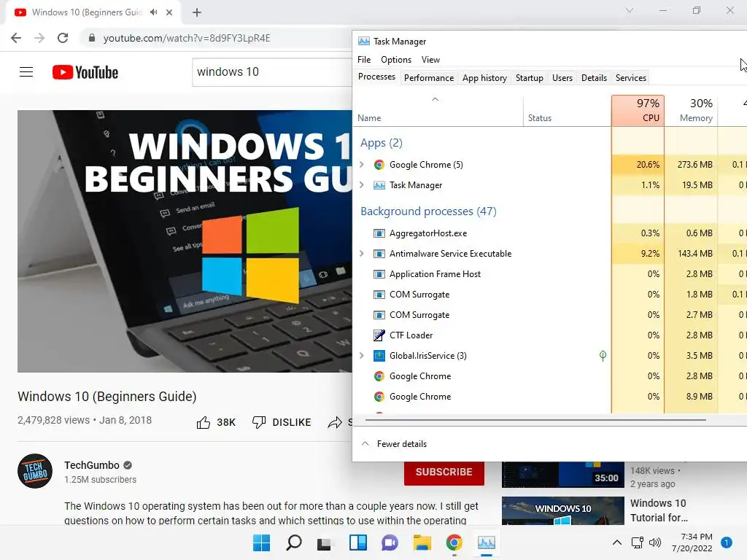Click the Global.IrisService leaf status icon
This screenshot has width=747, height=560.
point(603,355)
